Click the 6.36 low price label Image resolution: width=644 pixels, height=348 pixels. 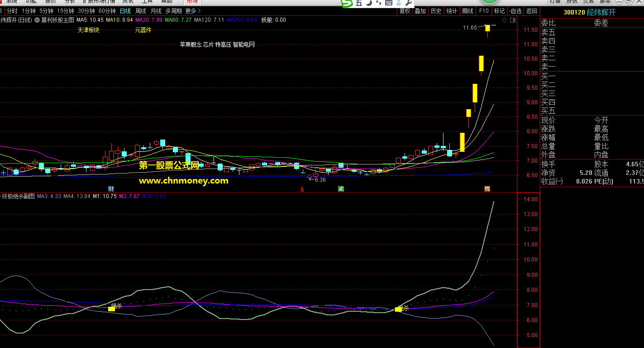click(x=320, y=180)
